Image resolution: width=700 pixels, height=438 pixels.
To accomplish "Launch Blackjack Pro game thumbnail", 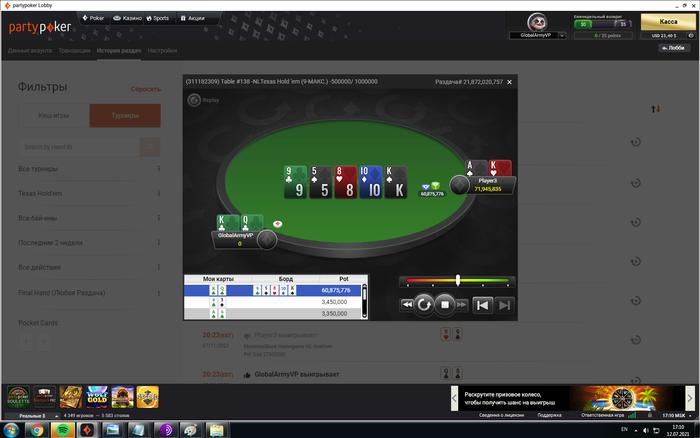I will (45, 397).
